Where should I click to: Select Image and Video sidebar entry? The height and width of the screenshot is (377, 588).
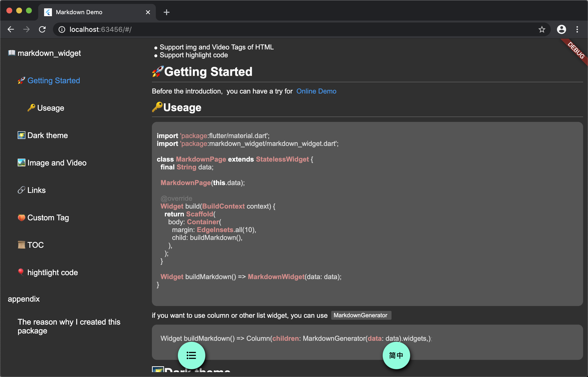point(57,163)
